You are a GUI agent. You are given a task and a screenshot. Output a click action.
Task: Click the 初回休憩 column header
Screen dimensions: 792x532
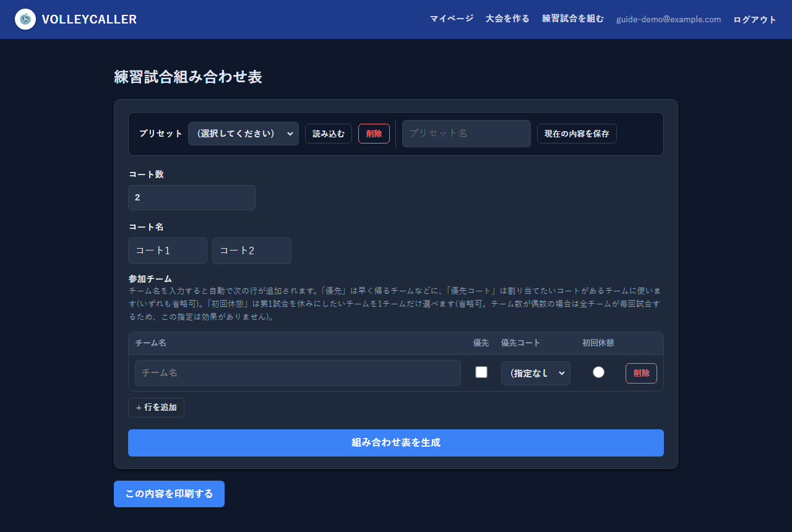(x=598, y=343)
